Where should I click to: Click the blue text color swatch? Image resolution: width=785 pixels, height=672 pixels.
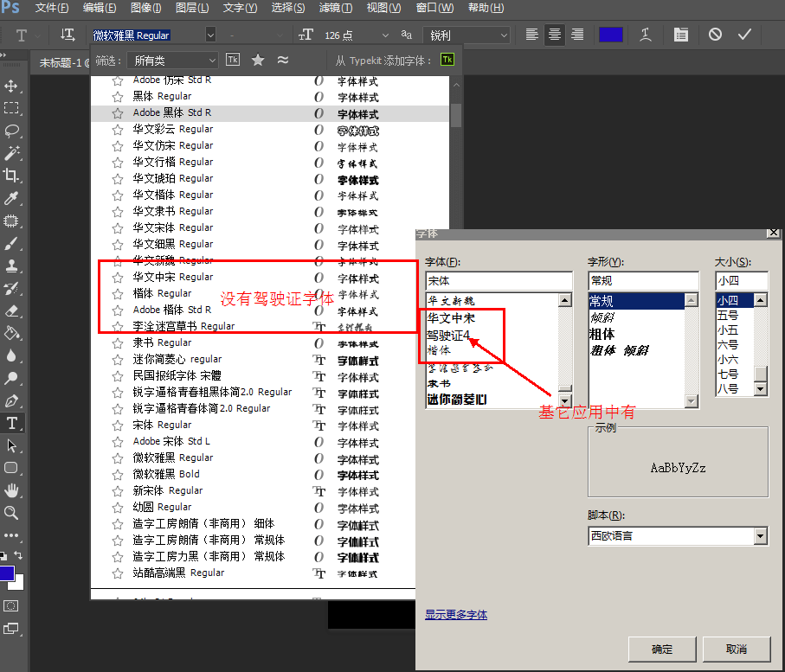tap(611, 35)
